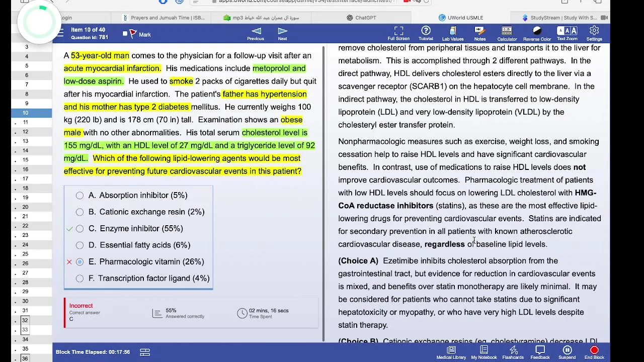
Task: Switch to the StudyStream browser tab
Action: 561,18
